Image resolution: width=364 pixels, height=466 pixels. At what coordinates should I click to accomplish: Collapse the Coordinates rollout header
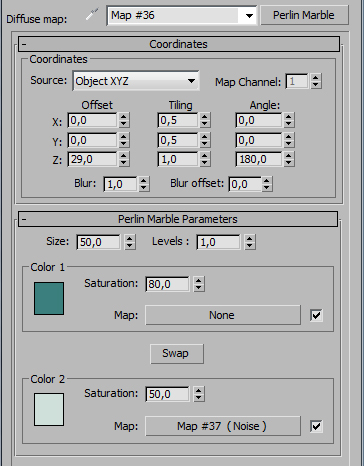(179, 44)
